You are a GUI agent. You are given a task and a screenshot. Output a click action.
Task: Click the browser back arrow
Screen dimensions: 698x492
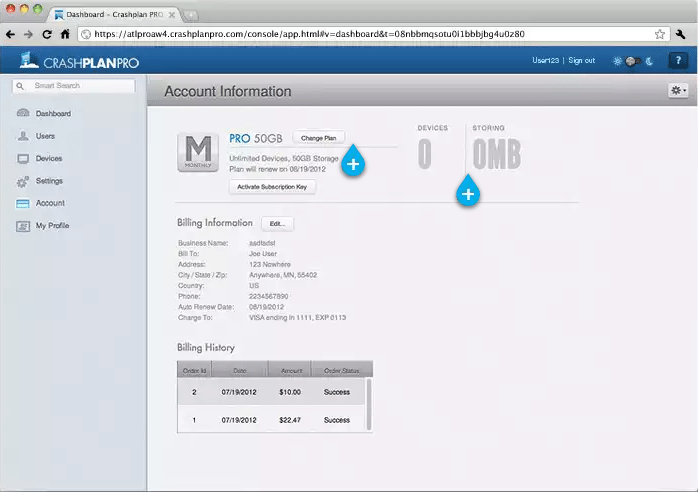[x=11, y=34]
